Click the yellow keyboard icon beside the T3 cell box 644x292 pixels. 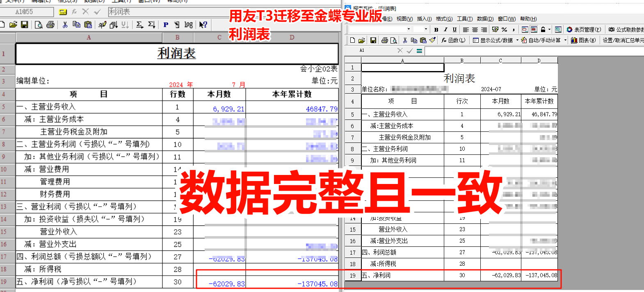[63, 12]
